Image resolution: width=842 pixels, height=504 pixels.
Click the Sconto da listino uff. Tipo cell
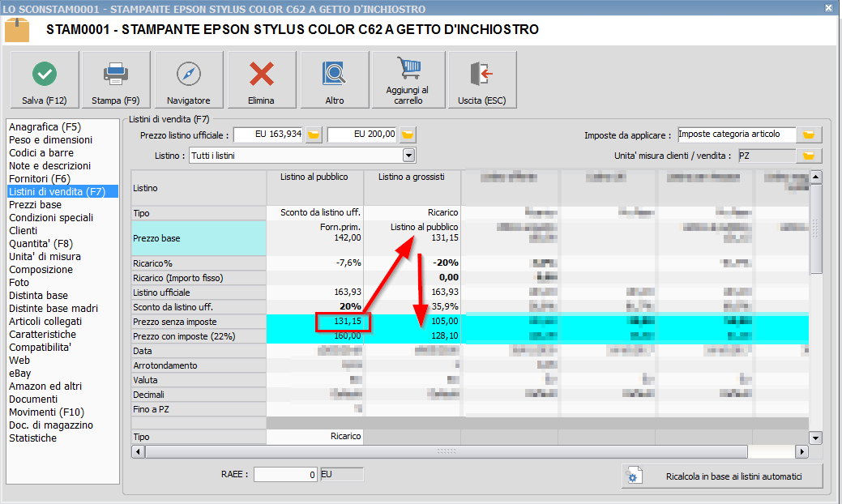[x=314, y=213]
